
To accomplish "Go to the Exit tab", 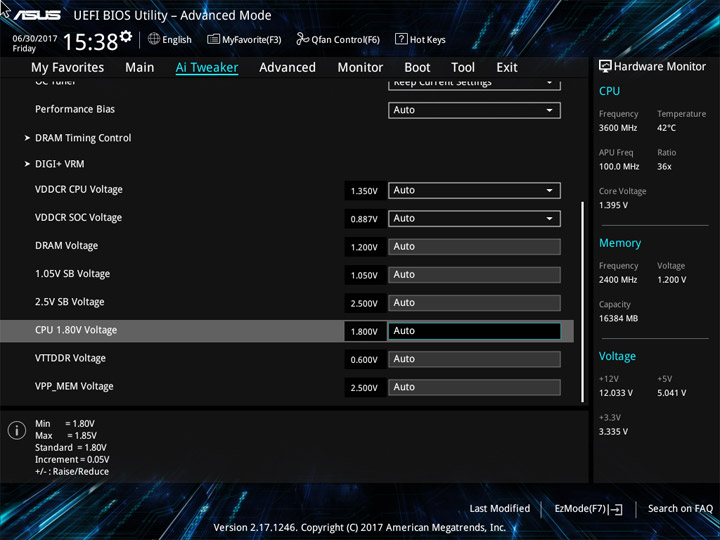I will point(506,68).
